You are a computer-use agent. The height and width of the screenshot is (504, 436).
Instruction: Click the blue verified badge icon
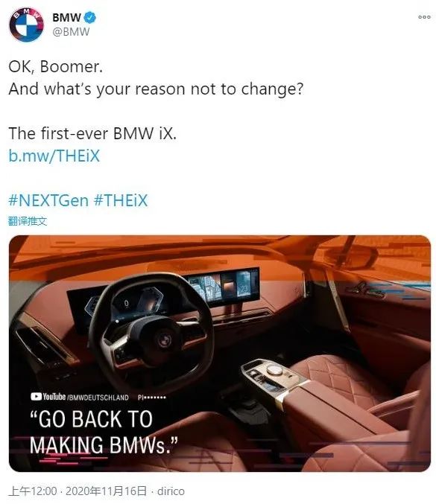[89, 17]
